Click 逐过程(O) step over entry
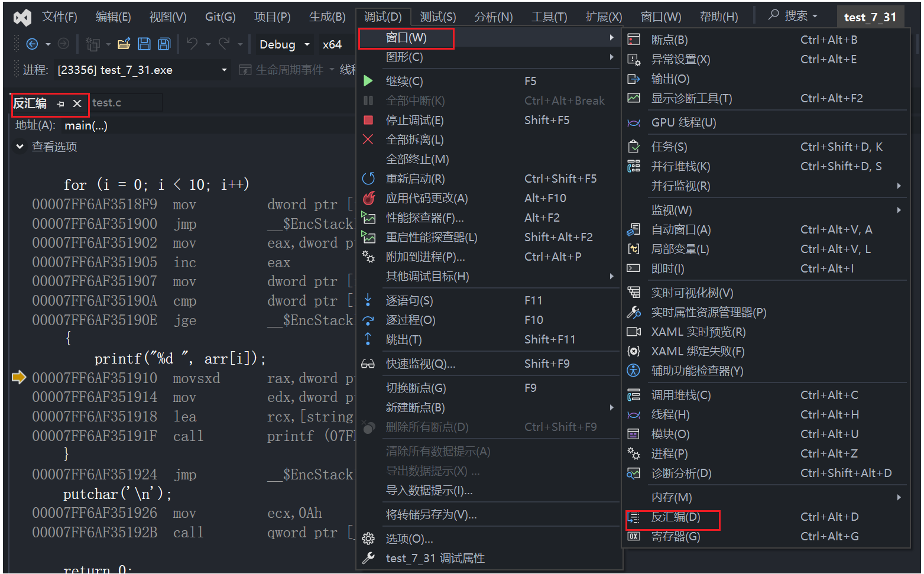 (x=489, y=320)
